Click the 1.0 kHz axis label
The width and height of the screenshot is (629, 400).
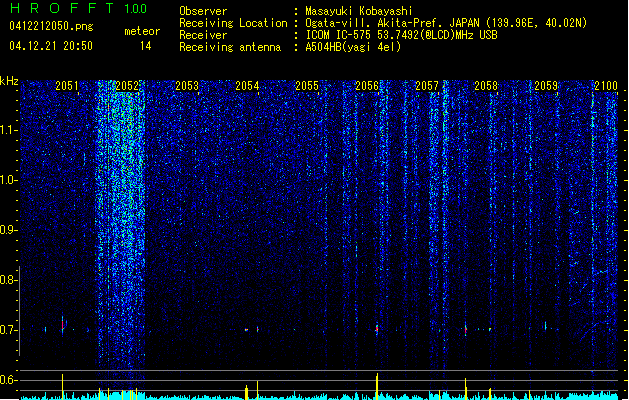point(8,180)
